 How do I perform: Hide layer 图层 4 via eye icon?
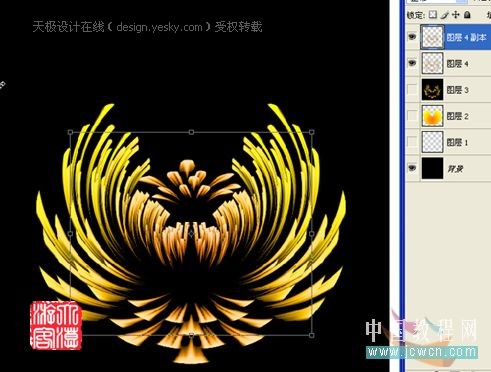[x=412, y=63]
